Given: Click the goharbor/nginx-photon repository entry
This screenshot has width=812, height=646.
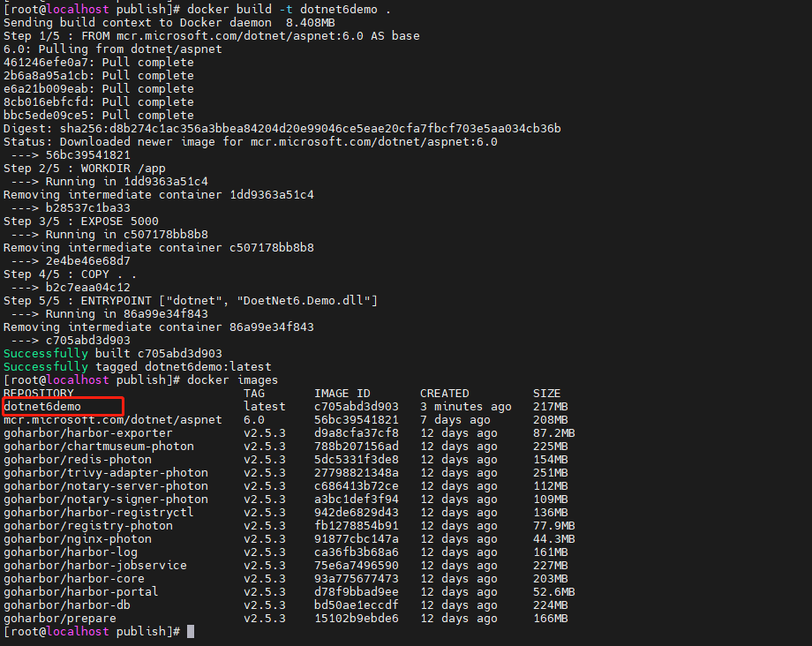Looking at the screenshot, I should point(78,539).
